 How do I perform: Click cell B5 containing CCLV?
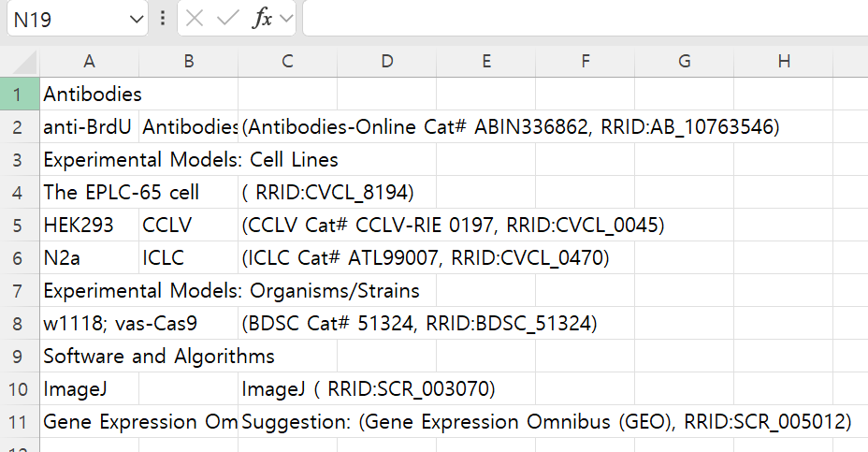pyautogui.click(x=188, y=225)
